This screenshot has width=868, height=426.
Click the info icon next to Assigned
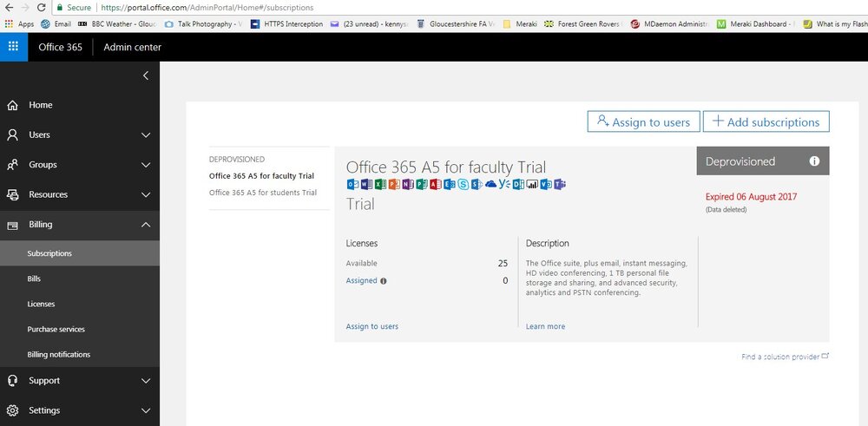[383, 281]
